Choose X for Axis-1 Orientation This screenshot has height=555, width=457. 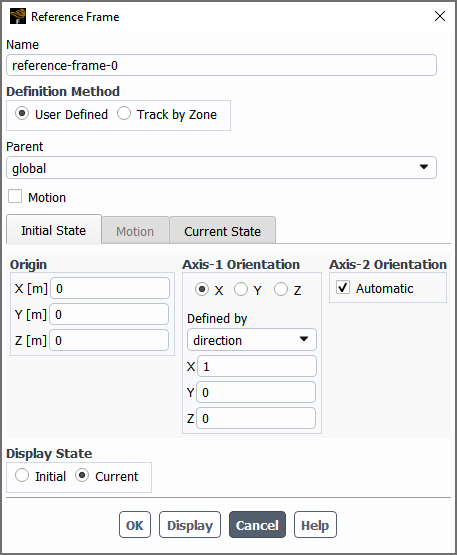tap(202, 290)
